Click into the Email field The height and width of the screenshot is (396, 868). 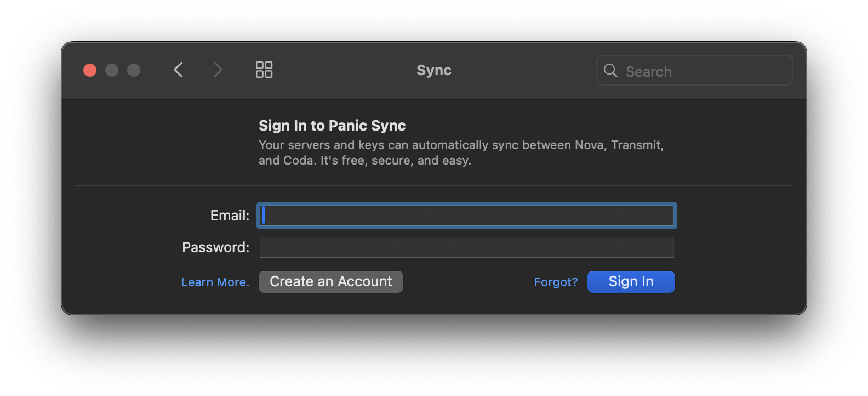pos(467,216)
